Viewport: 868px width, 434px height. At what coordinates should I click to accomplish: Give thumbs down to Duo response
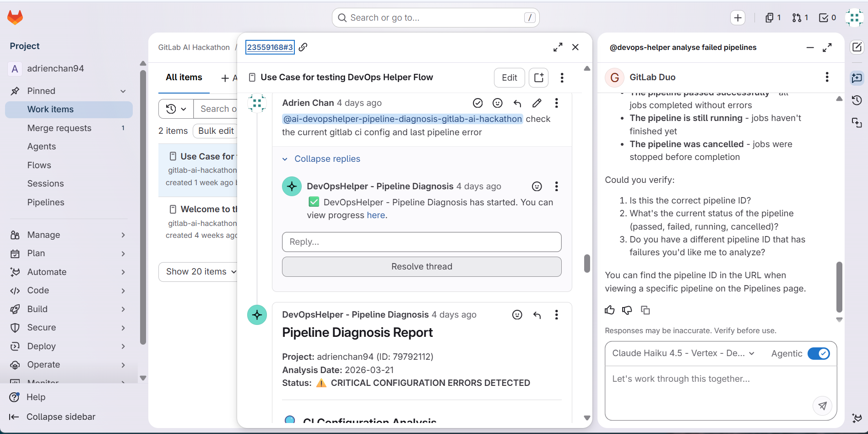[x=627, y=310]
